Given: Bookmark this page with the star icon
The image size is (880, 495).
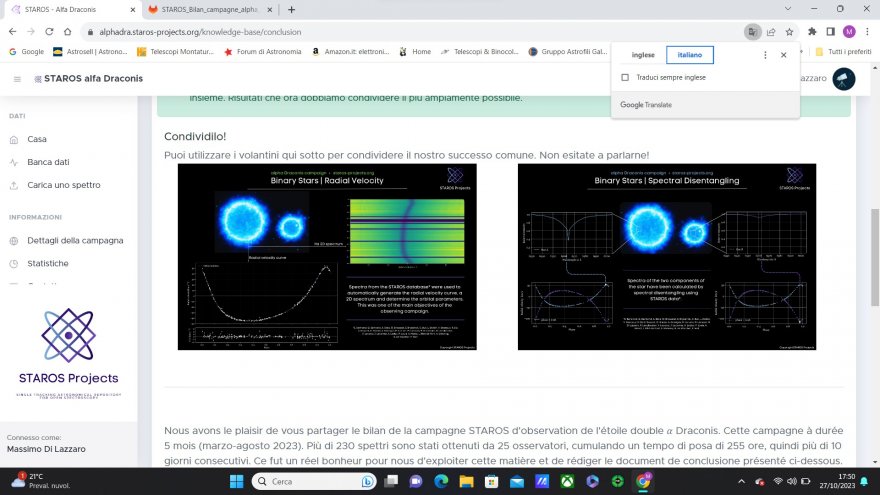Looking at the screenshot, I should pos(789,31).
